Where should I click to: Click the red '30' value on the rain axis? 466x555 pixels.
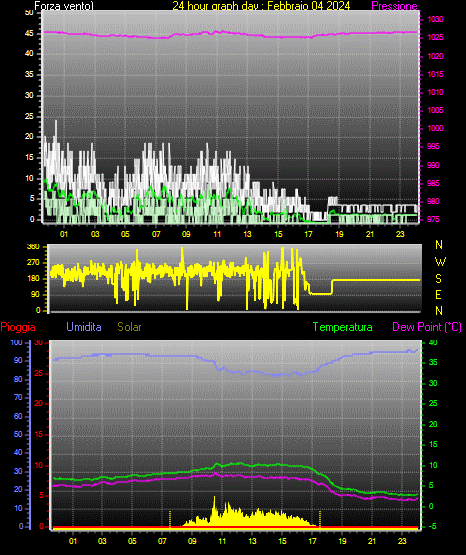click(x=39, y=342)
